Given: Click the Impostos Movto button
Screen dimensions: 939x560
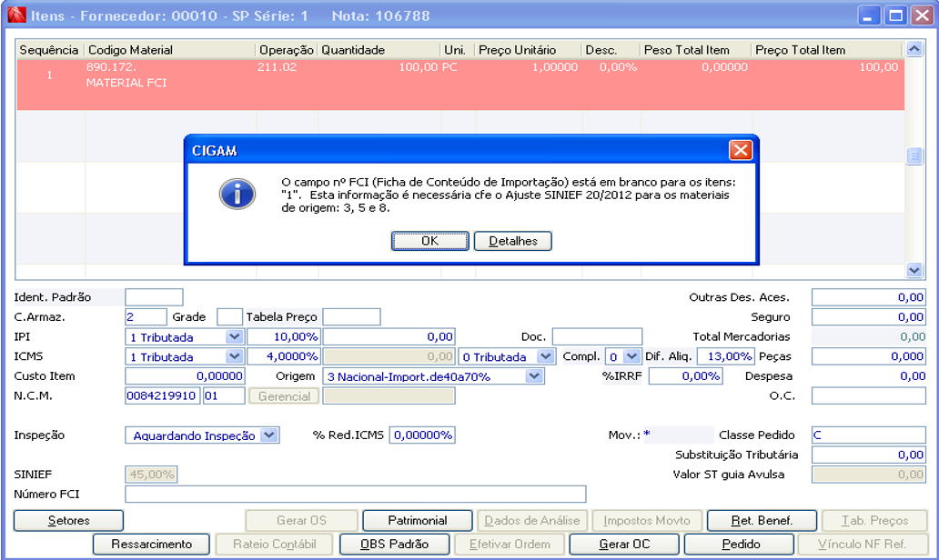Looking at the screenshot, I should (x=647, y=521).
